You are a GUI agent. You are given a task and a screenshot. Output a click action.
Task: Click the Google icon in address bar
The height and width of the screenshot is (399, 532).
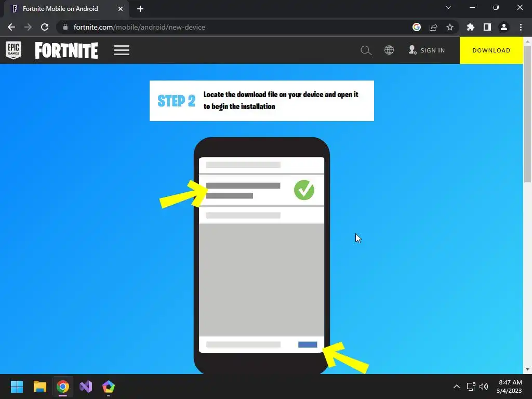[417, 27]
